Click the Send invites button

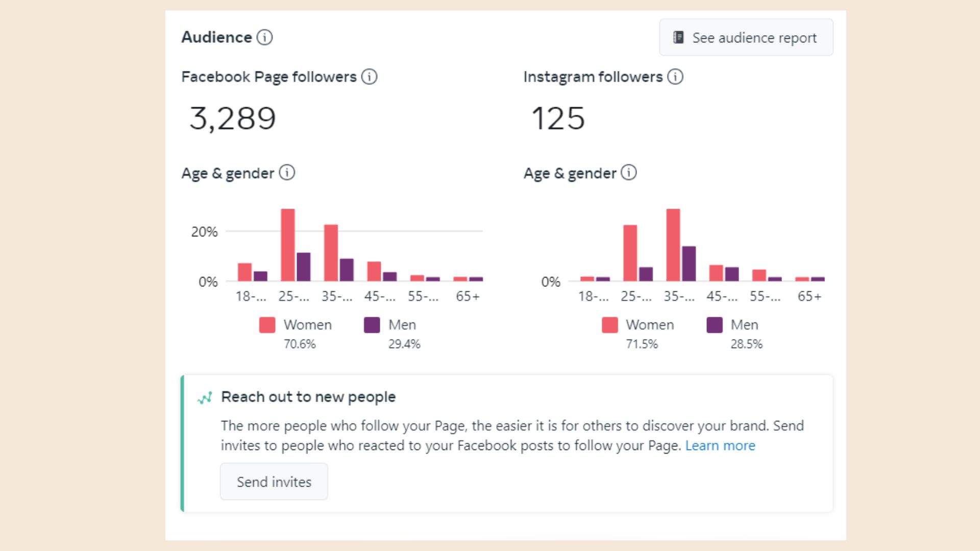click(x=274, y=482)
